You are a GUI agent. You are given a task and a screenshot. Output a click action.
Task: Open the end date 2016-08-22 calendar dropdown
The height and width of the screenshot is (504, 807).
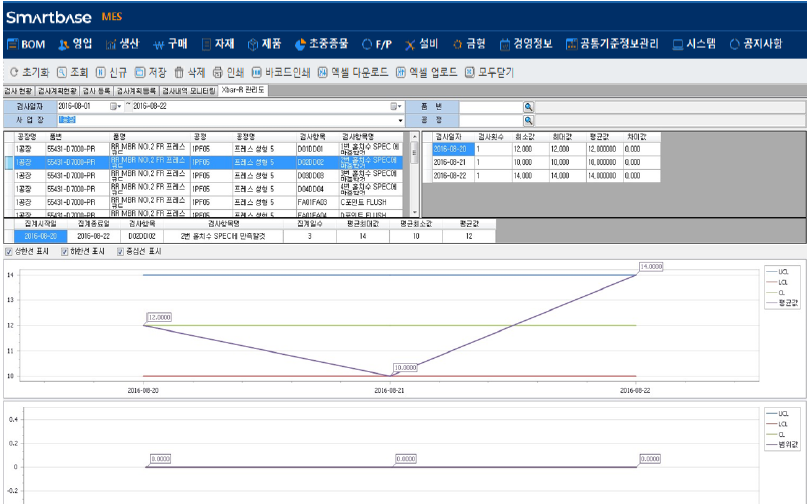click(396, 107)
